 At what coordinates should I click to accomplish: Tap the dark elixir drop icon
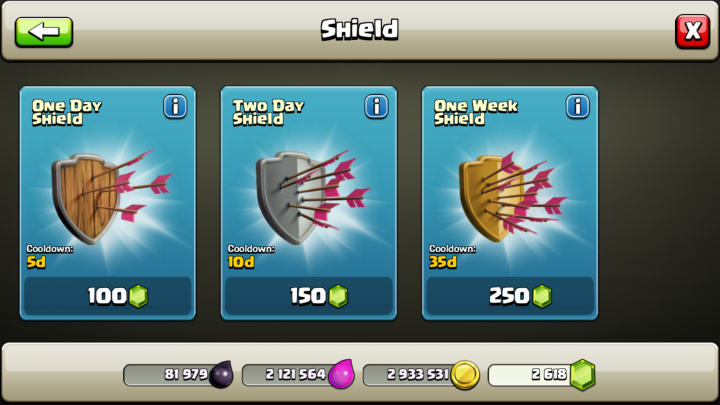tap(221, 374)
